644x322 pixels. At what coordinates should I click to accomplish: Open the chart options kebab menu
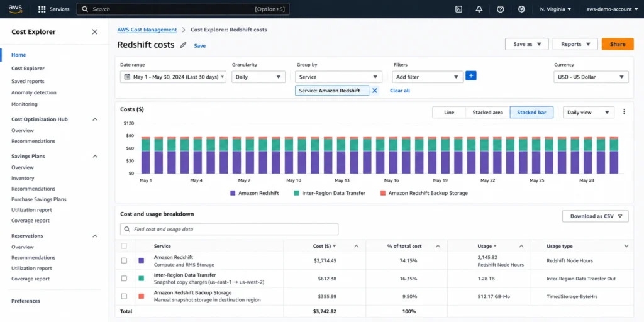[x=624, y=112]
